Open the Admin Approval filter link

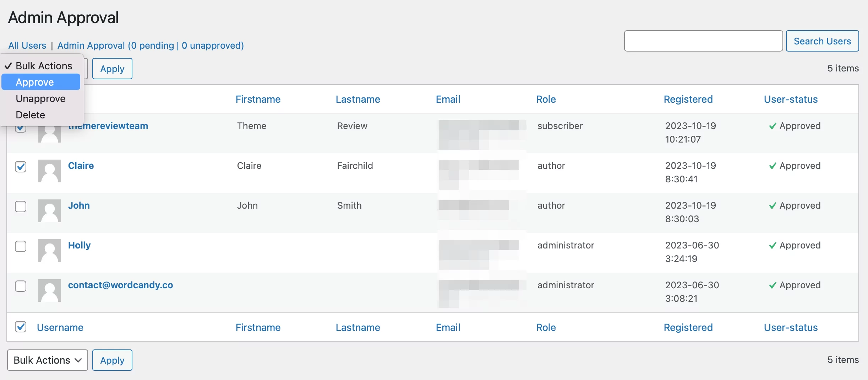[x=151, y=46]
